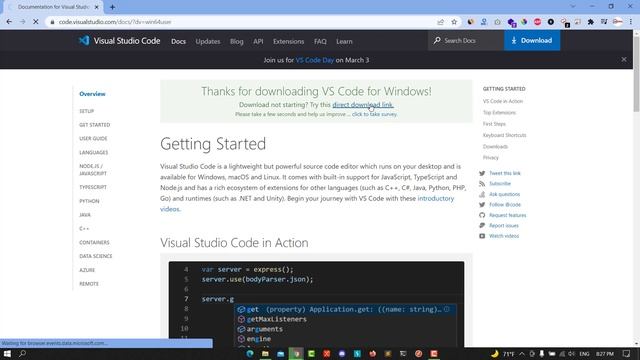
Task: Open USER GUIDE section in sidebar
Action: pyautogui.click(x=93, y=138)
